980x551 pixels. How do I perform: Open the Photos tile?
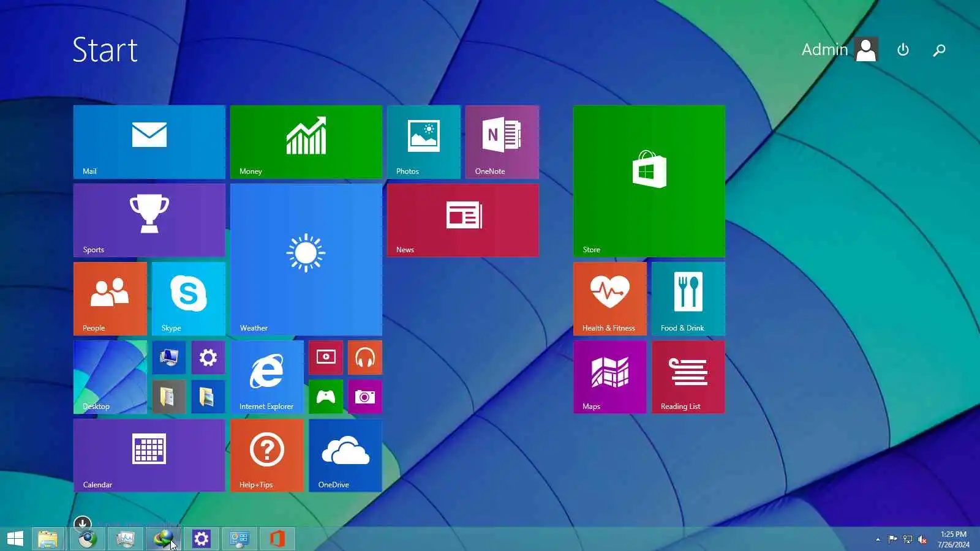(x=424, y=142)
